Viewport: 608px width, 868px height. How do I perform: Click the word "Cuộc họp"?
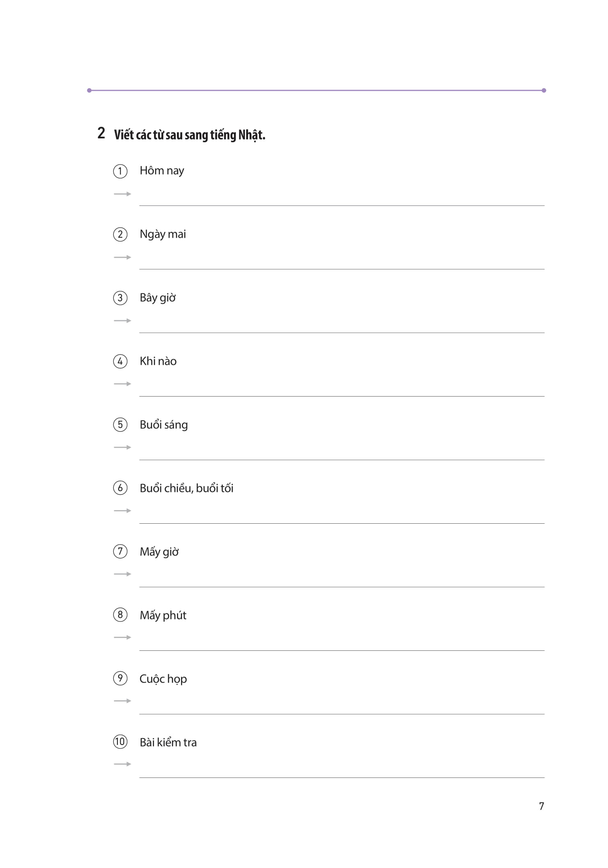(163, 679)
